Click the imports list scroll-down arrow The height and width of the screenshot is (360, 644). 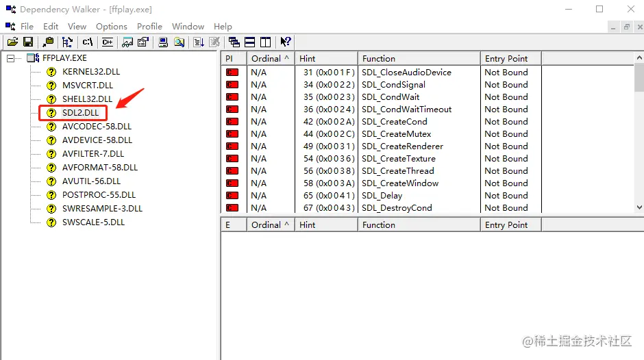tap(639, 207)
